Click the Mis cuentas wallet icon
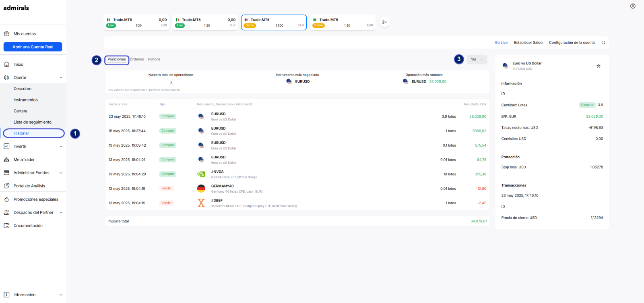Viewport: 644px width, 303px height. (x=6, y=34)
